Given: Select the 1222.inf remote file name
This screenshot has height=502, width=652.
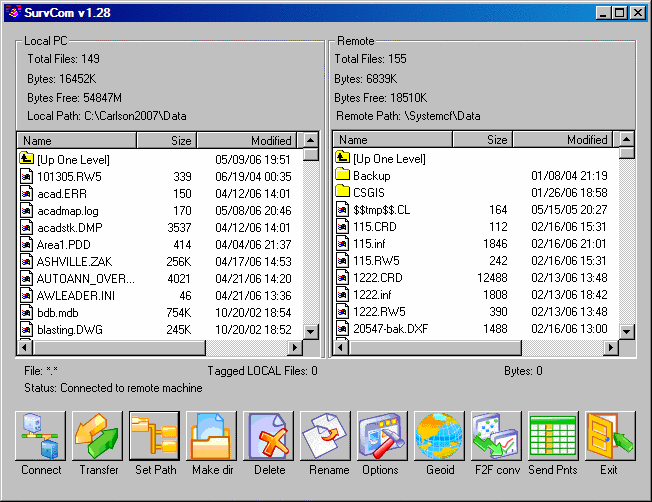Looking at the screenshot, I should [372, 294].
